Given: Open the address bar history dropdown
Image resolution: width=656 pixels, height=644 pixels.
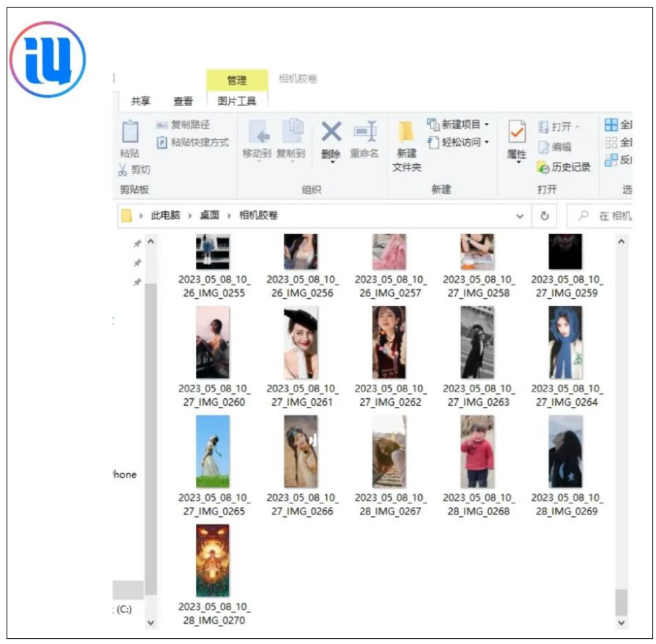Looking at the screenshot, I should 520,216.
